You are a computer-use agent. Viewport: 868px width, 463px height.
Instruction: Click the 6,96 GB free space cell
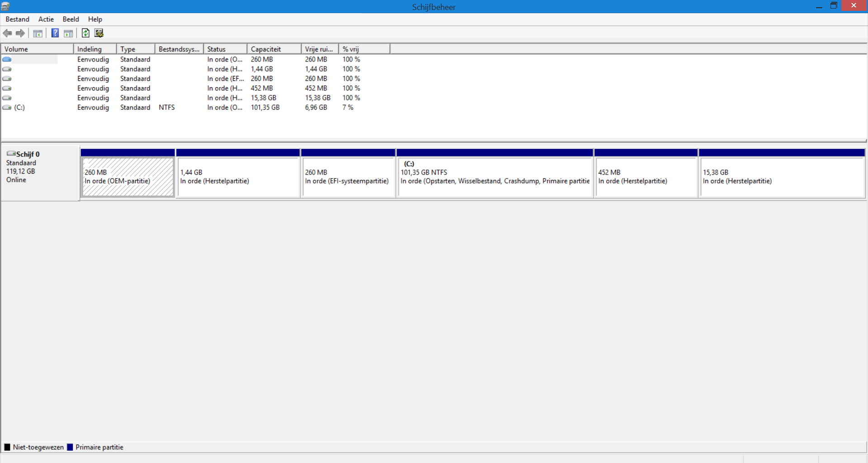pos(316,108)
